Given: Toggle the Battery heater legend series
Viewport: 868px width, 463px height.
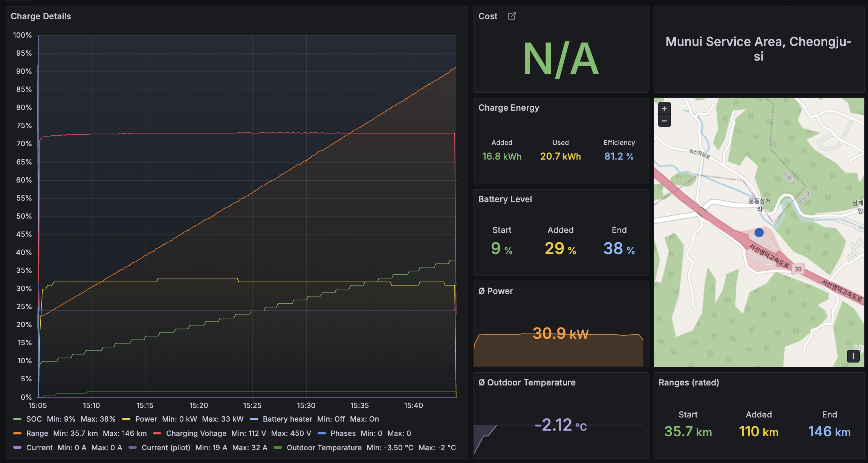Looking at the screenshot, I should (x=287, y=419).
